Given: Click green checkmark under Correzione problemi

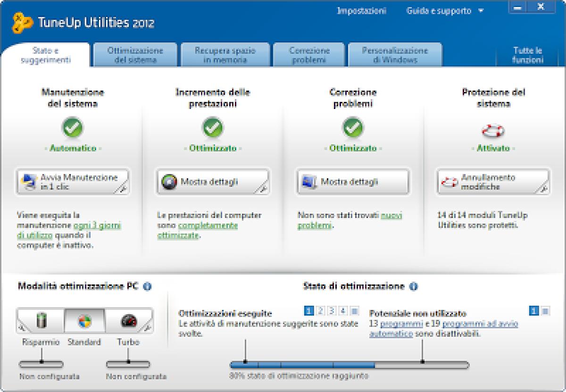Looking at the screenshot, I should [x=353, y=128].
